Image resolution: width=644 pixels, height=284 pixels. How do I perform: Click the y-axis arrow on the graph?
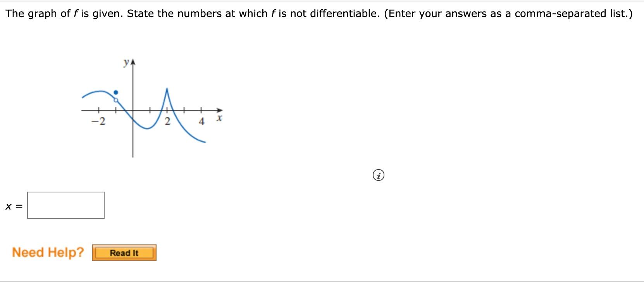point(133,61)
